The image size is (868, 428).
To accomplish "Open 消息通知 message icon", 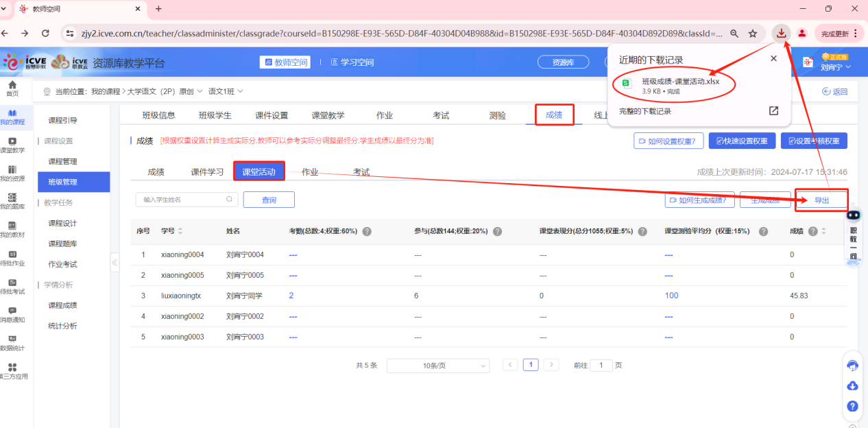I will 12,314.
